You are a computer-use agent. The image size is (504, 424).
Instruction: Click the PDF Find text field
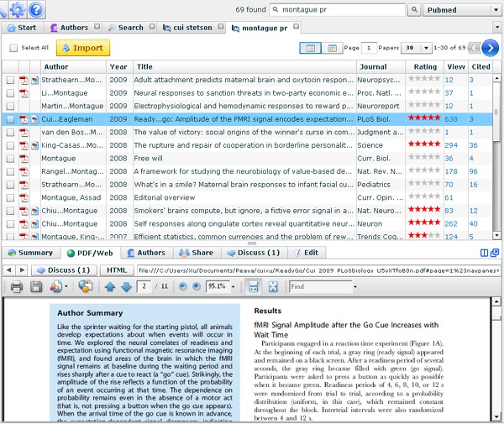click(321, 286)
